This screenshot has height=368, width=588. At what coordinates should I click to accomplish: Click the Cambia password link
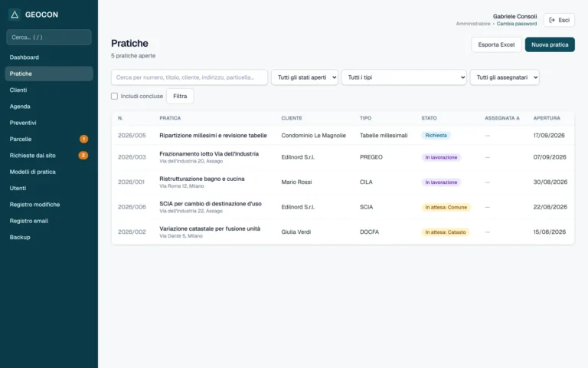pos(517,24)
